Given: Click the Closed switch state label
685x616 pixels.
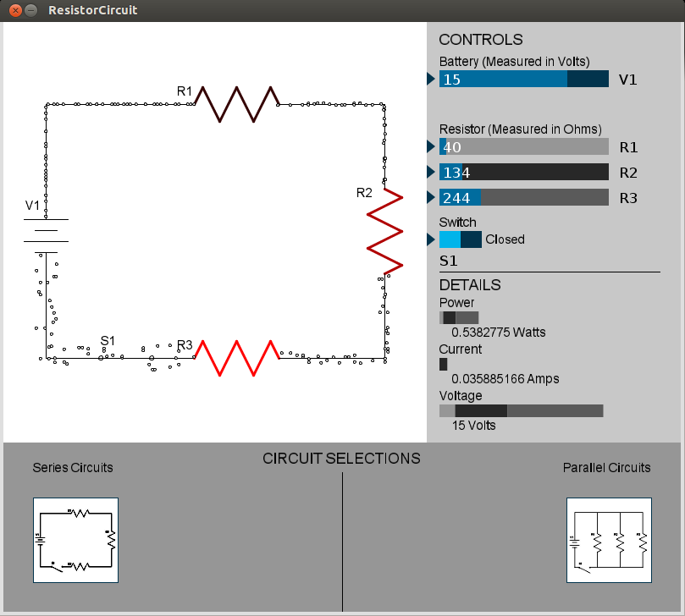Looking at the screenshot, I should (505, 239).
